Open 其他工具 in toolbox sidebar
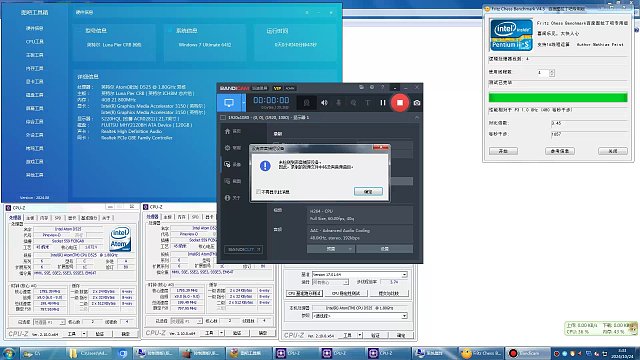The image size is (640, 360). click(34, 175)
